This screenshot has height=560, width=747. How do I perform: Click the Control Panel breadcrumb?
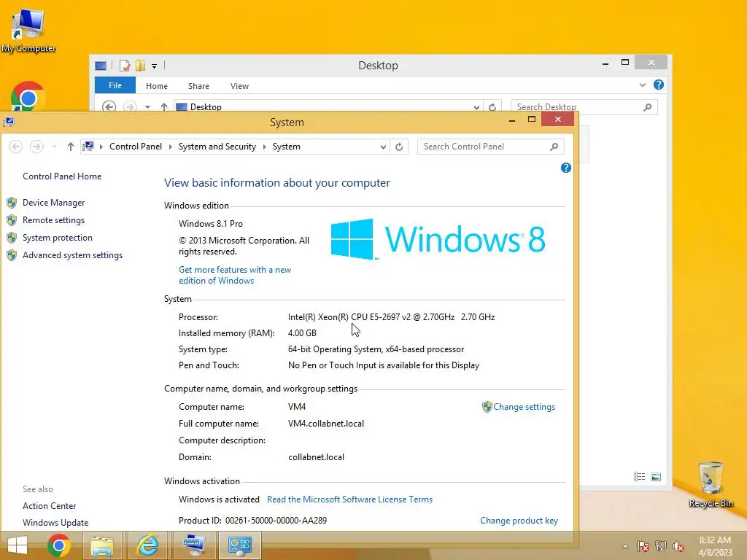tap(135, 147)
